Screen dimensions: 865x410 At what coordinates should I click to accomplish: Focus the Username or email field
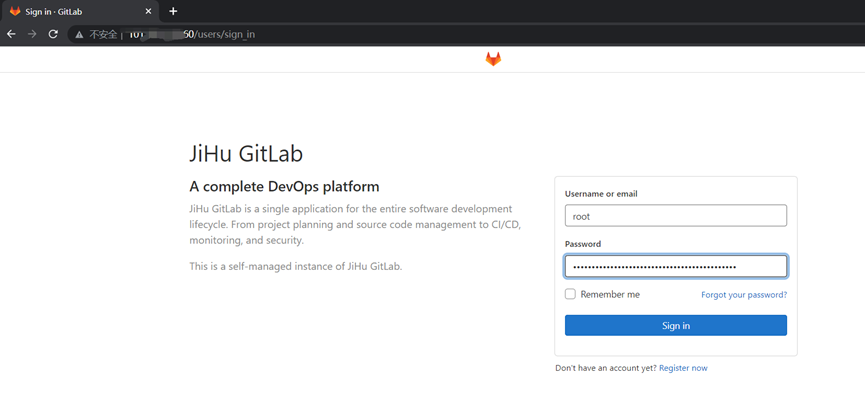(x=676, y=216)
